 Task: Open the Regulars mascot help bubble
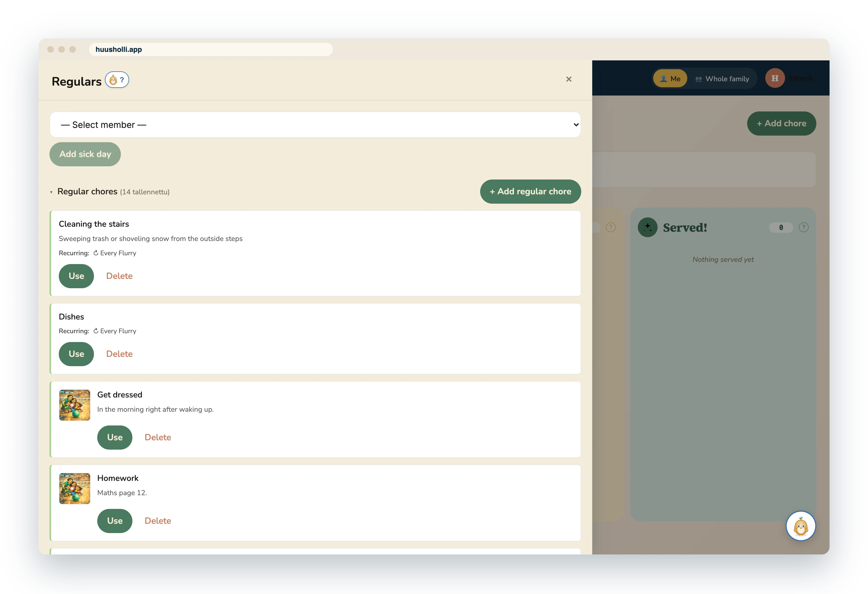pos(117,80)
